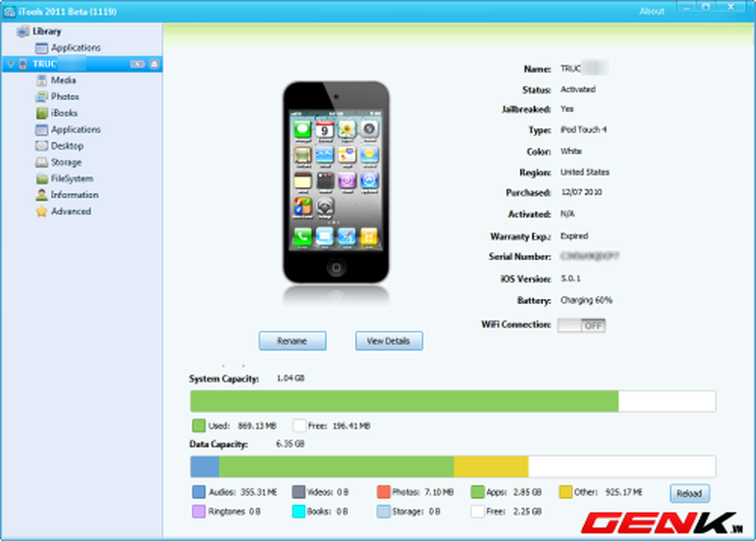756x541 pixels.
Task: Open the About menu in the title bar
Action: click(651, 11)
